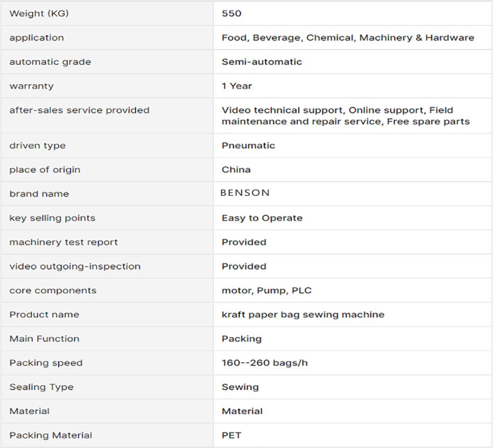Select the China place of origin value
The width and height of the screenshot is (493, 448).
236,169
